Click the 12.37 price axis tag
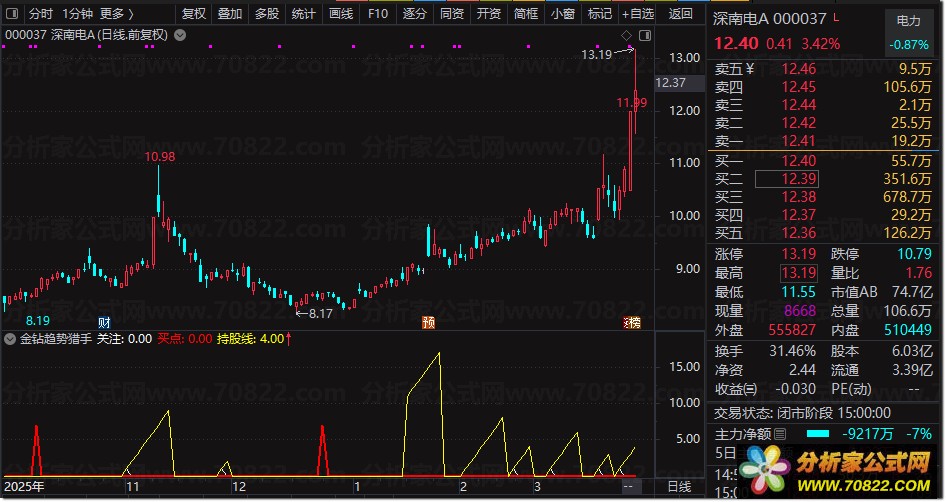The width and height of the screenshot is (947, 502). (679, 83)
